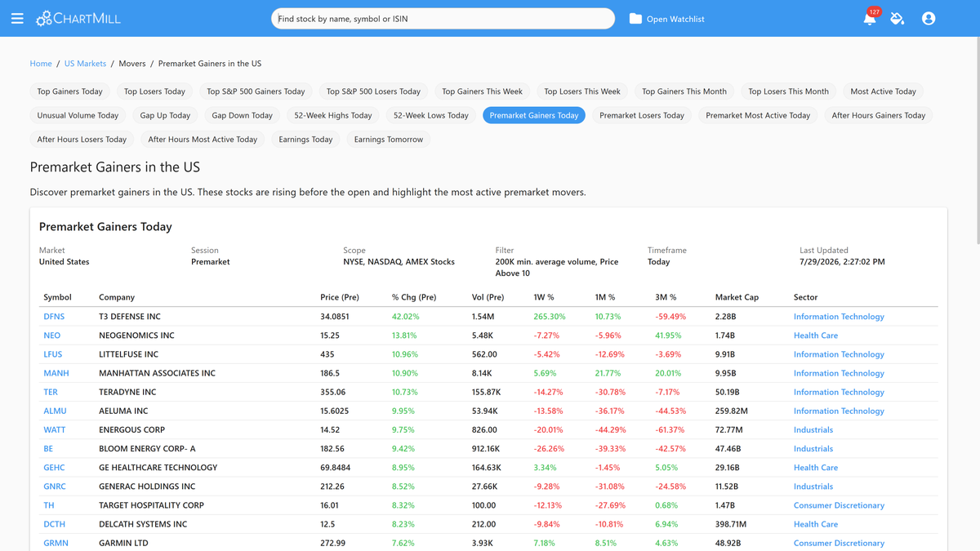Open After Hours Most Active Today
This screenshot has width=980, height=551.
pyautogui.click(x=203, y=139)
